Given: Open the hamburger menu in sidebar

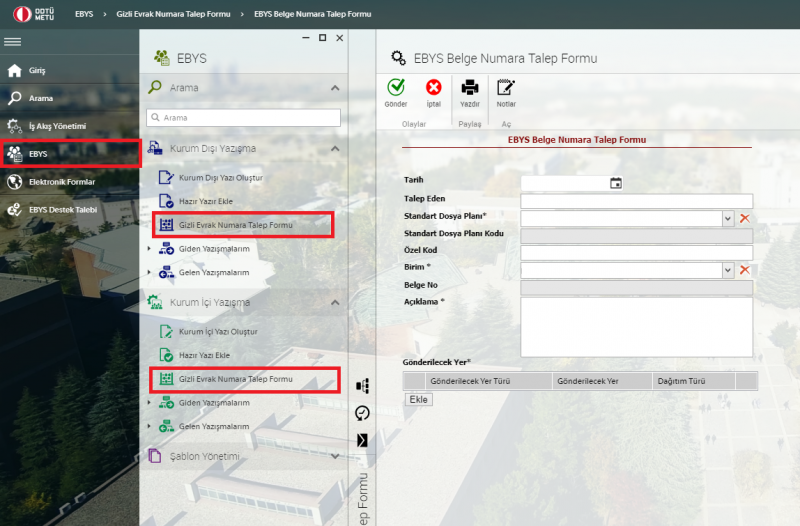Looking at the screenshot, I should coord(12,42).
